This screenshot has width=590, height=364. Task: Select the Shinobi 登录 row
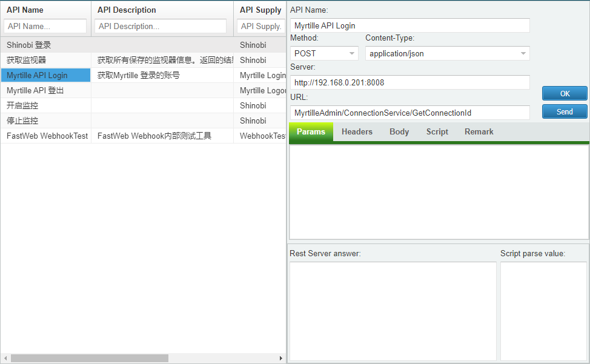pyautogui.click(x=143, y=45)
